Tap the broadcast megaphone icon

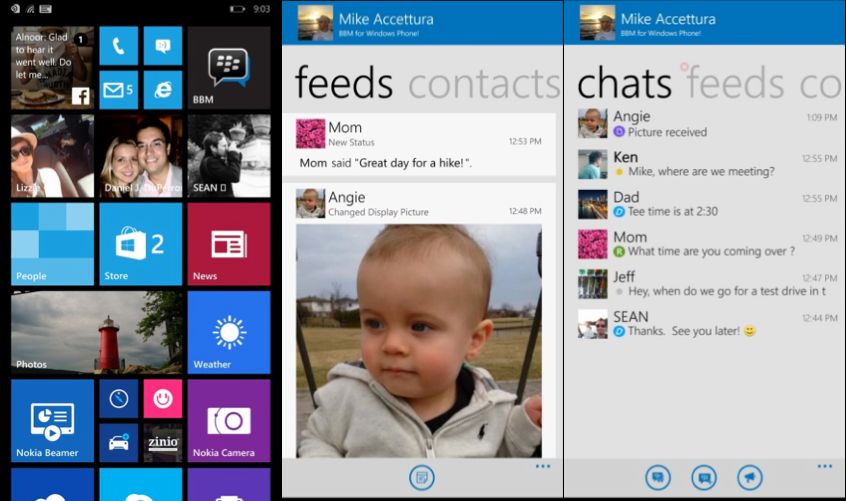click(750, 477)
